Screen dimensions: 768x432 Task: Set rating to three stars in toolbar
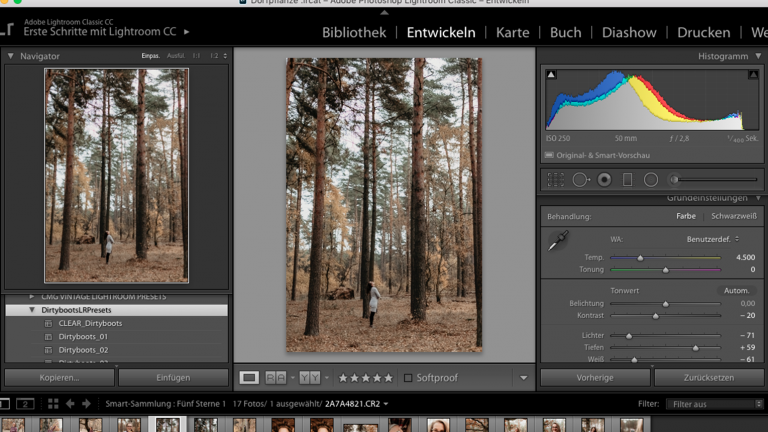tap(365, 378)
